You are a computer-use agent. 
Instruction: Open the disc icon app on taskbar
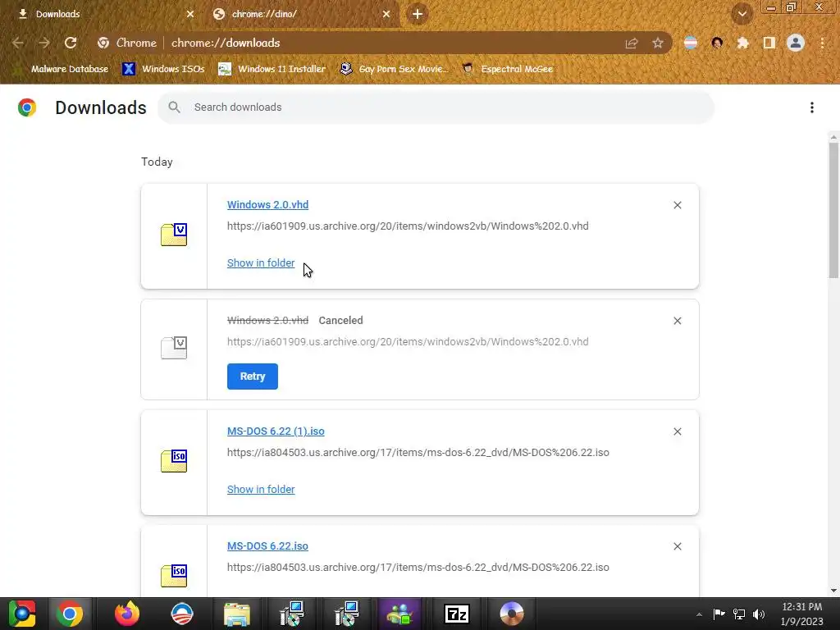tap(512, 614)
